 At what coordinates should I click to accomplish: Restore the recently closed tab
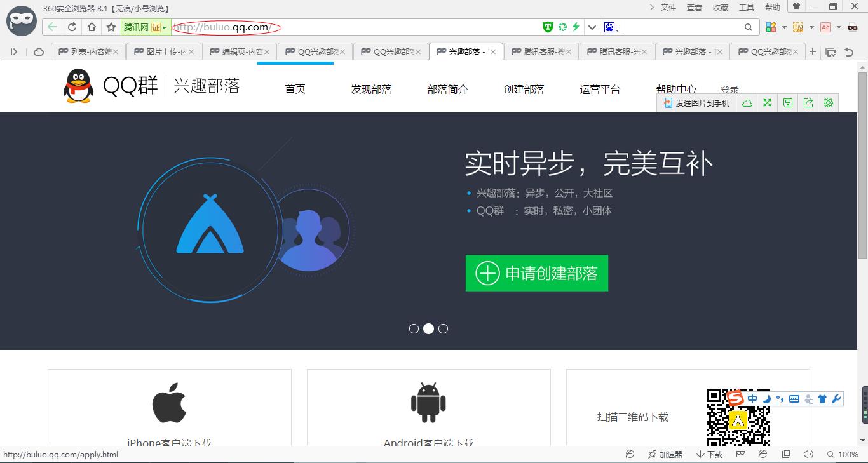point(848,52)
